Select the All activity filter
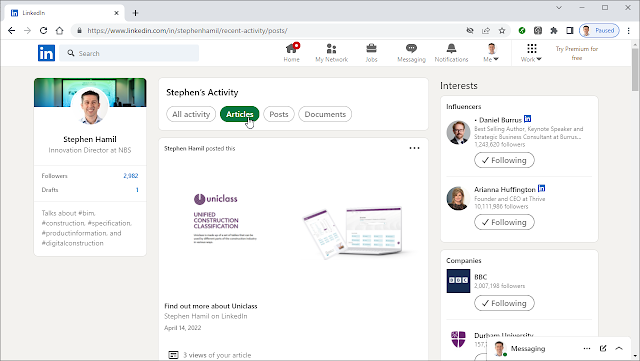The width and height of the screenshot is (640, 361). click(191, 114)
